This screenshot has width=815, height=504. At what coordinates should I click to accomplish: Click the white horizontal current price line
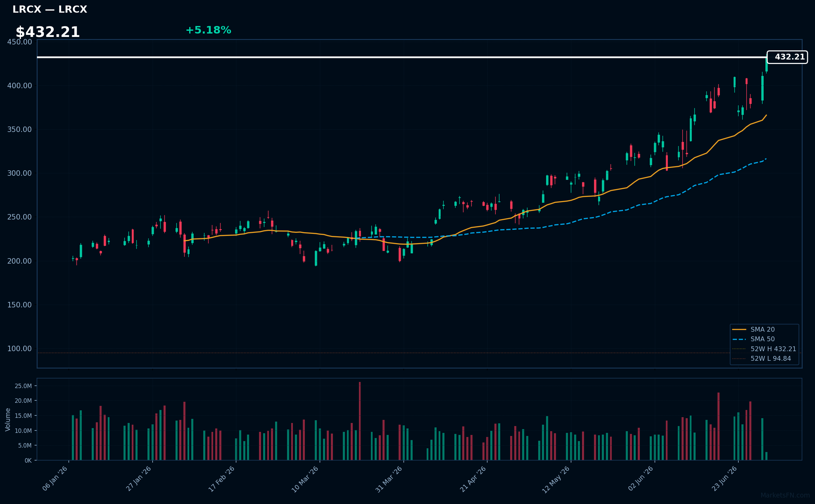tap(402, 57)
